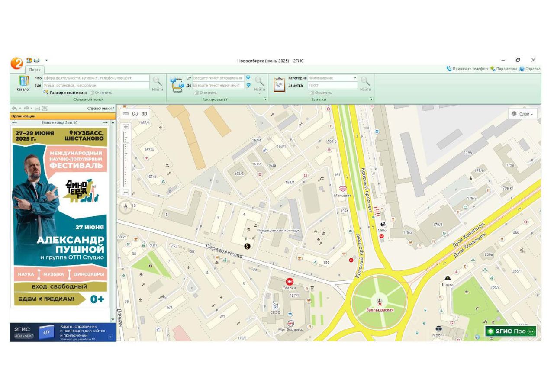
Task: Show next Темы месяца item
Action: point(105,123)
